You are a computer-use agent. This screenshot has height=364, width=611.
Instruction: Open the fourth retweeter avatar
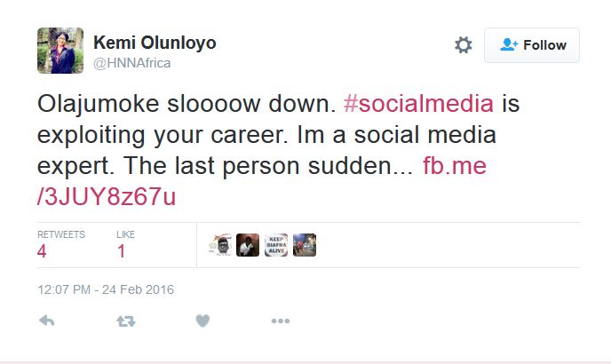(x=305, y=245)
